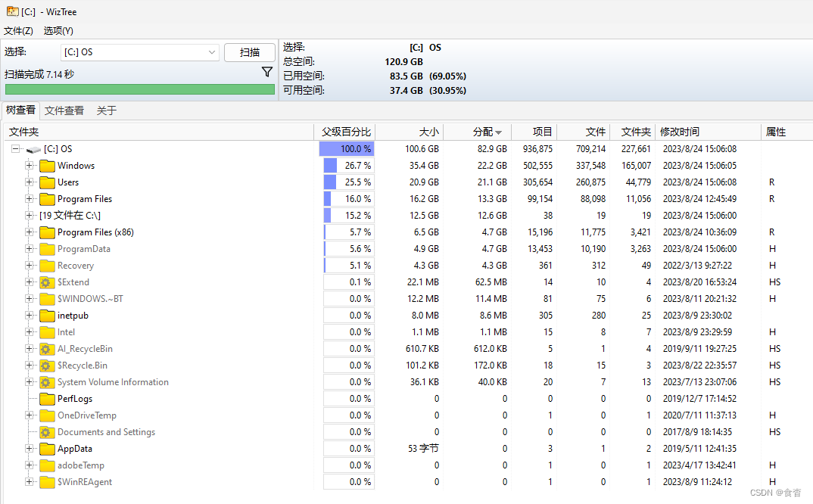
Task: Switch to the 树查看 tab
Action: point(20,110)
